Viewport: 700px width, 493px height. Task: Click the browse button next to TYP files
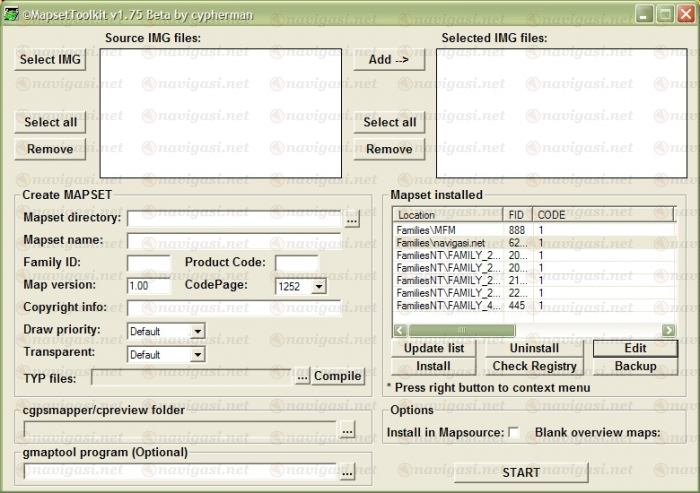(x=302, y=377)
